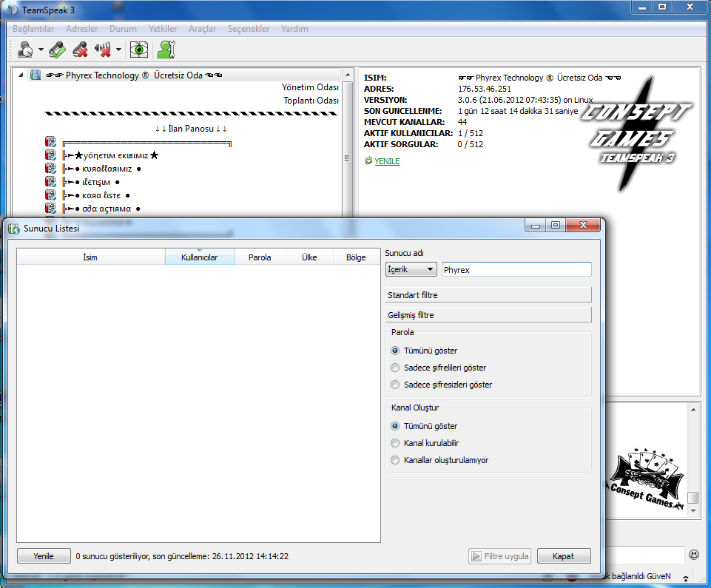711x588 pixels.
Task: Click the green connect plug icon
Action: coord(58,50)
